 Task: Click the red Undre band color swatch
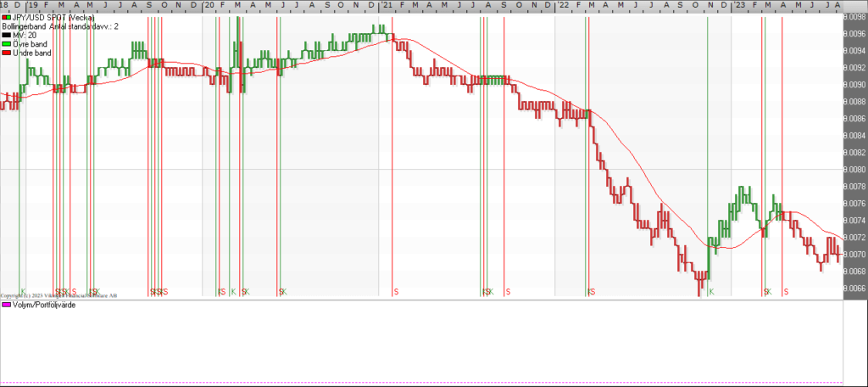pos(7,53)
